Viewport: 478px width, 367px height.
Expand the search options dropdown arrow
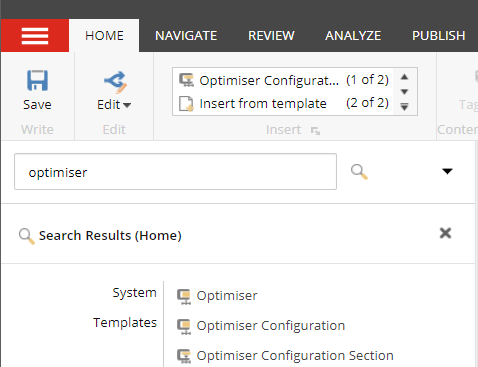click(447, 171)
